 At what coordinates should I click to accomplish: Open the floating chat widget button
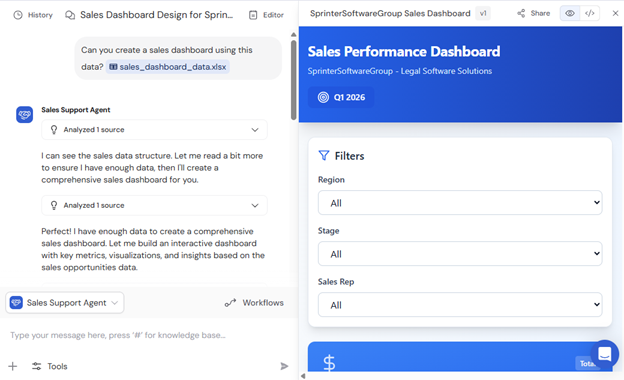[x=604, y=354]
